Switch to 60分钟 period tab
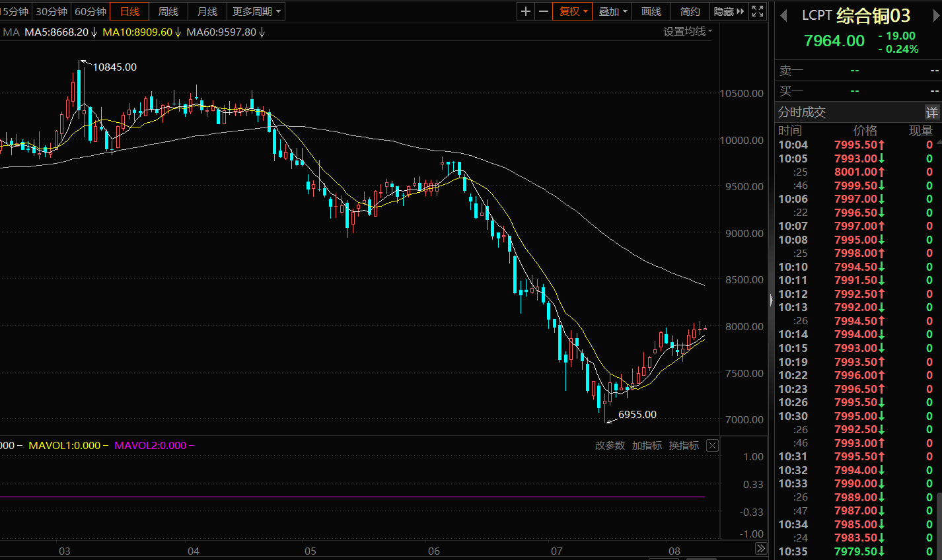The width and height of the screenshot is (942, 560). (x=91, y=11)
